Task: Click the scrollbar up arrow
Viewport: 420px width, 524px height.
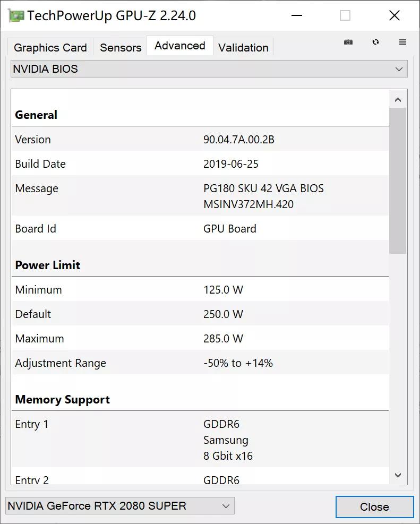Action: (398, 98)
